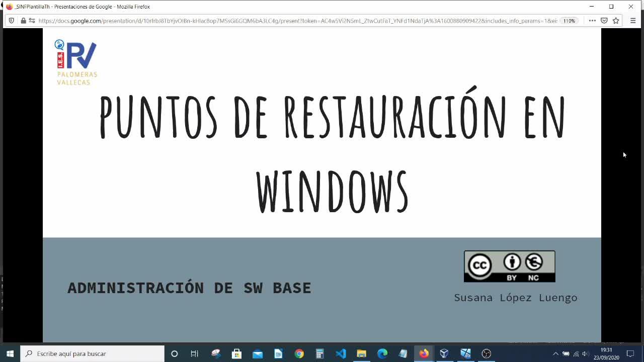This screenshot has height=362, width=644.
Task: Select the docs.google.com URL in address bar
Action: click(298, 21)
